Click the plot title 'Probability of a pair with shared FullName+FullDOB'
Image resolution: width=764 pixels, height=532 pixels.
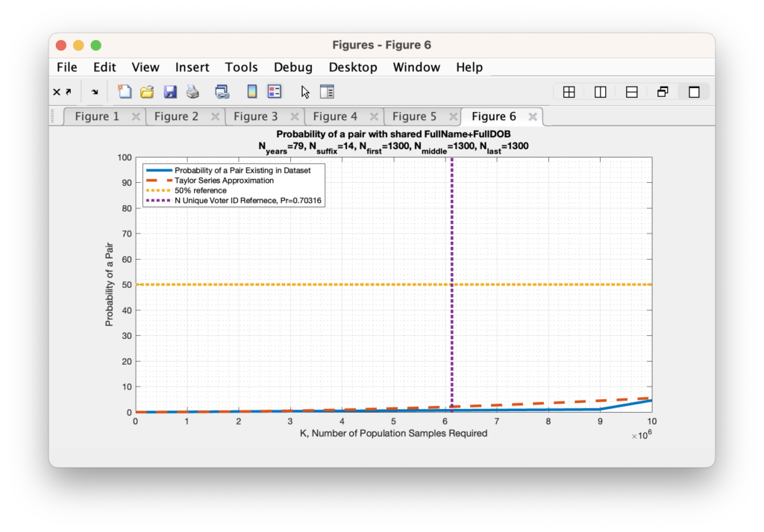click(393, 134)
